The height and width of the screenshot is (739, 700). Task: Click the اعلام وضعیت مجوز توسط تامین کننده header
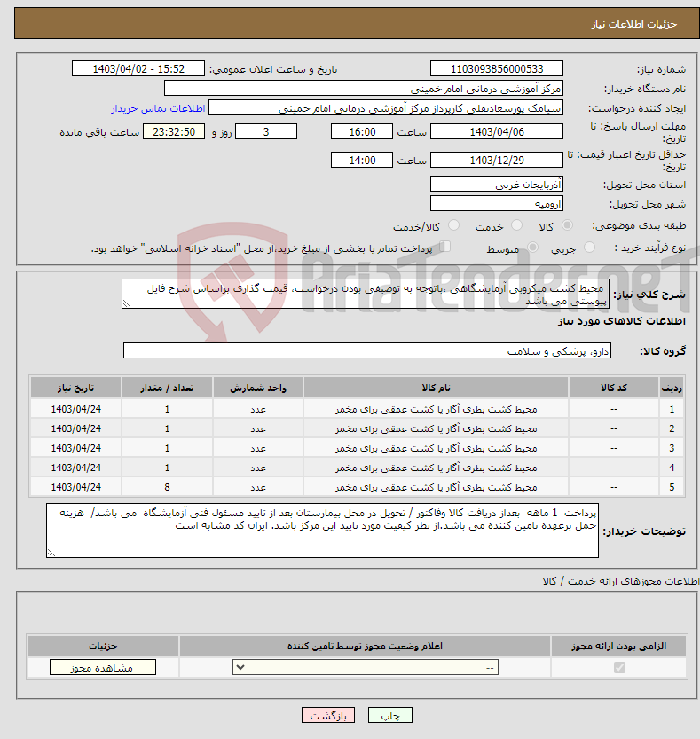[365, 646]
